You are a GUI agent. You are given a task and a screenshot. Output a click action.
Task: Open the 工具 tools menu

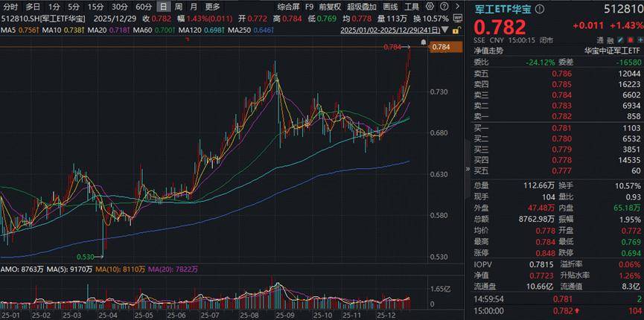click(412, 7)
